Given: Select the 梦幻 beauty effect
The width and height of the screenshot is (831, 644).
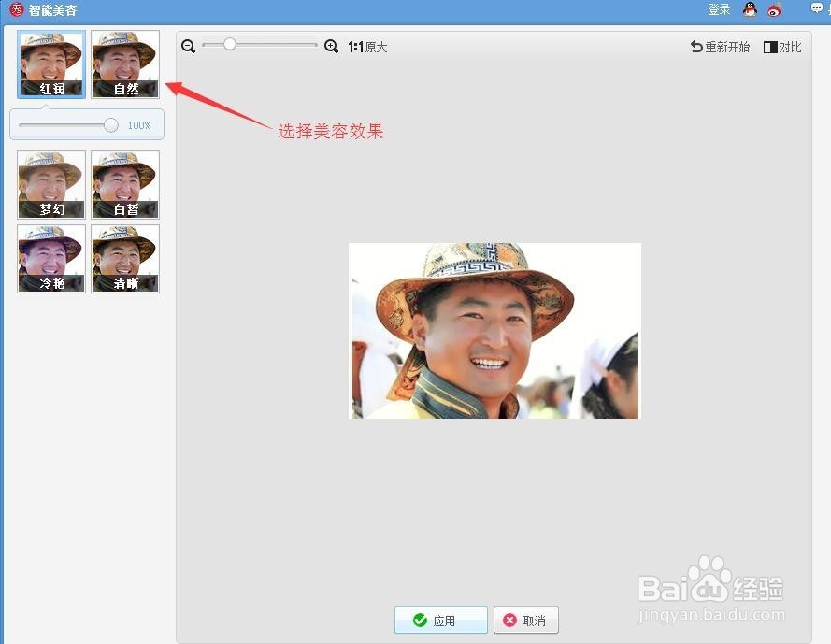Looking at the screenshot, I should (x=50, y=184).
